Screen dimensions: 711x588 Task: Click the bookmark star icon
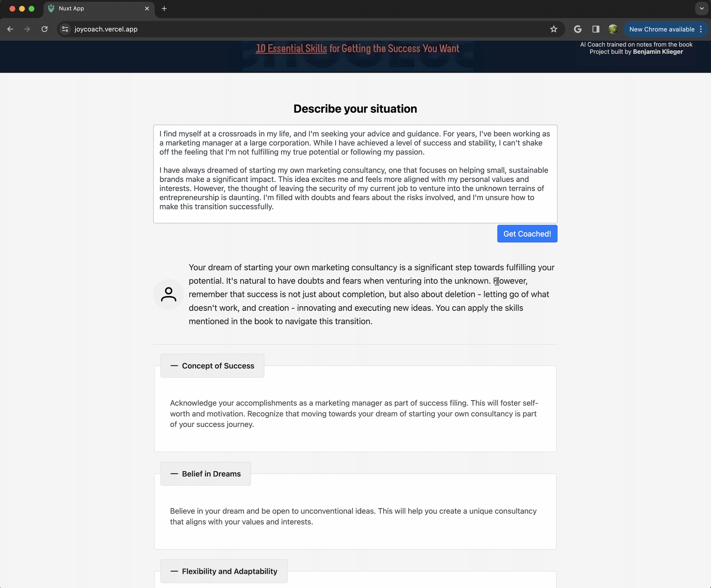tap(554, 29)
